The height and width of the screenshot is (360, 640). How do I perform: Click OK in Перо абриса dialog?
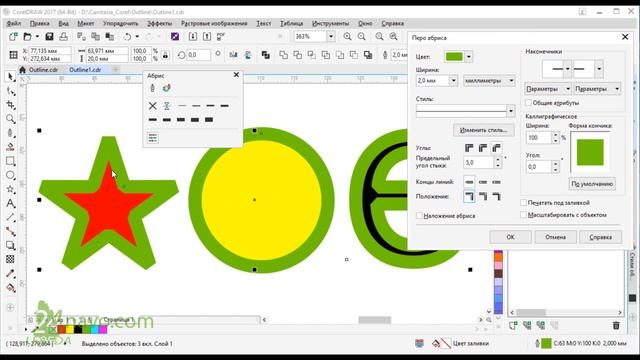click(511, 237)
